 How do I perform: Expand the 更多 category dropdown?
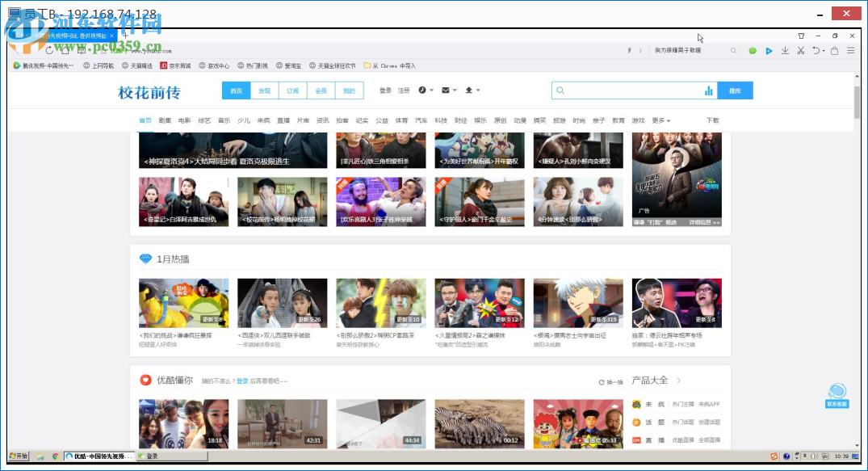[659, 120]
